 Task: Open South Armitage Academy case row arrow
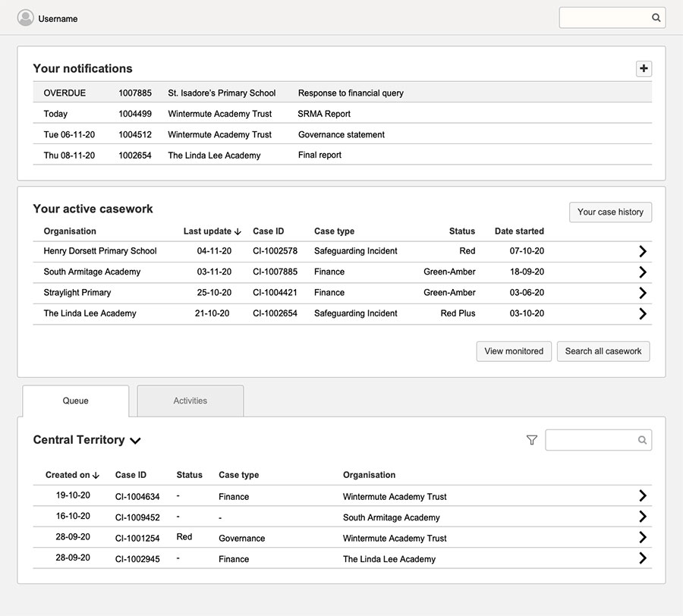point(643,272)
